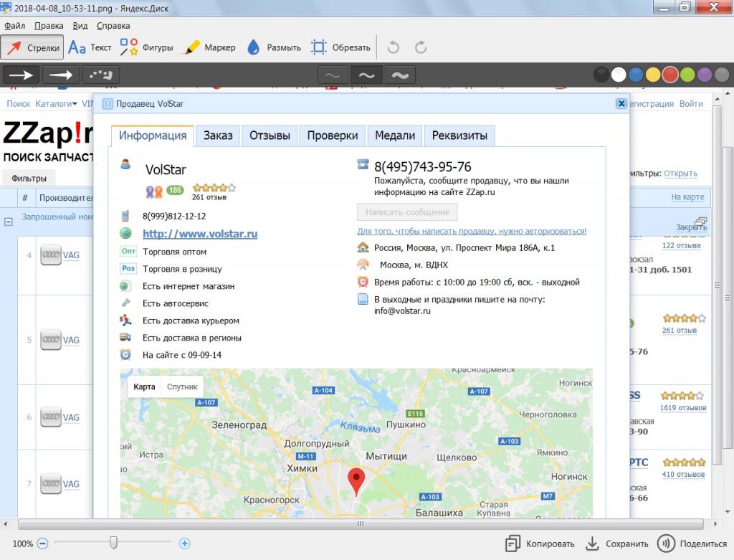Viewport: 734px width, 560px height.
Task: Select the thickest line thickness
Action: 400,75
